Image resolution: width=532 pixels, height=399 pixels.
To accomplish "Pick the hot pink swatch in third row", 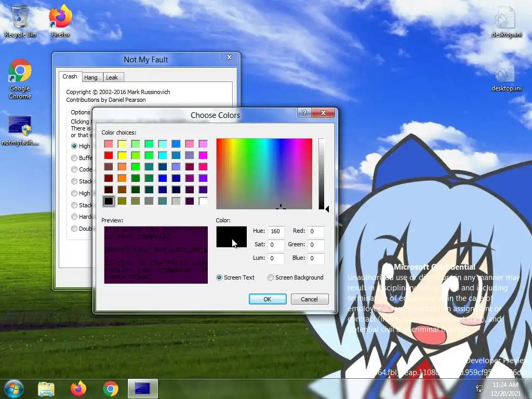I will pos(203,167).
